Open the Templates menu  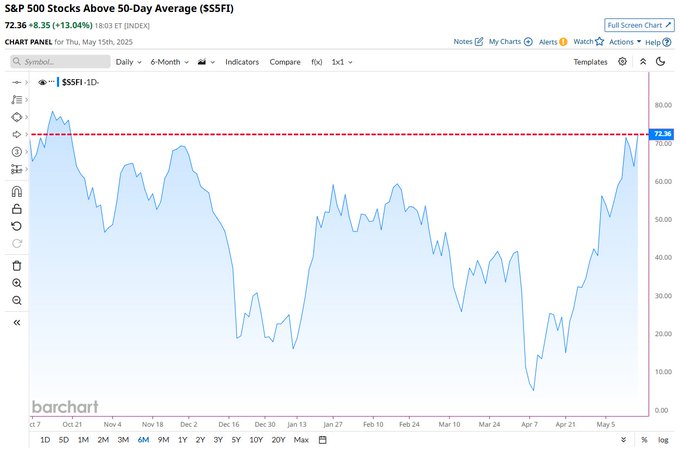[x=590, y=62]
